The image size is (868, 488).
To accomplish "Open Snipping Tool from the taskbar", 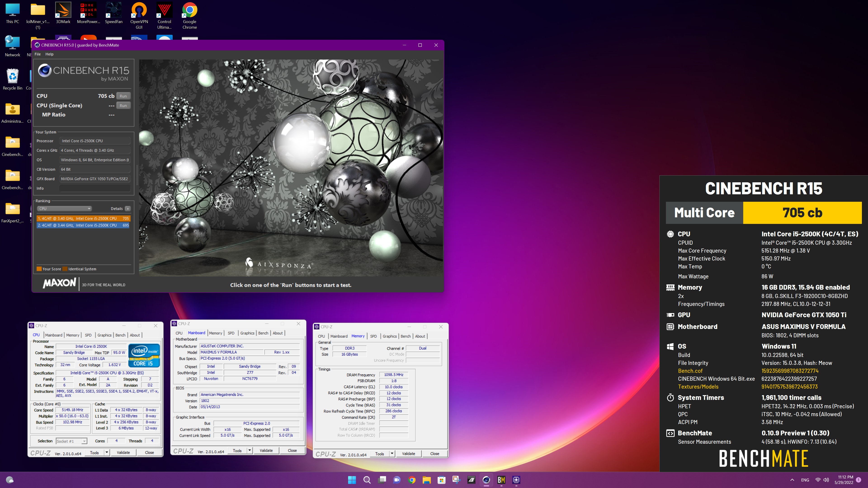I will coord(456,480).
